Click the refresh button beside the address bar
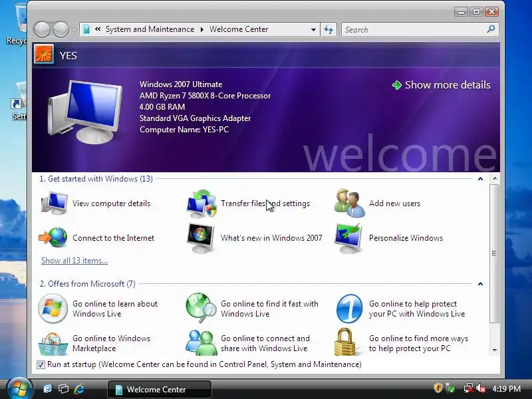Screen dimensions: 532x399 (x=328, y=29)
